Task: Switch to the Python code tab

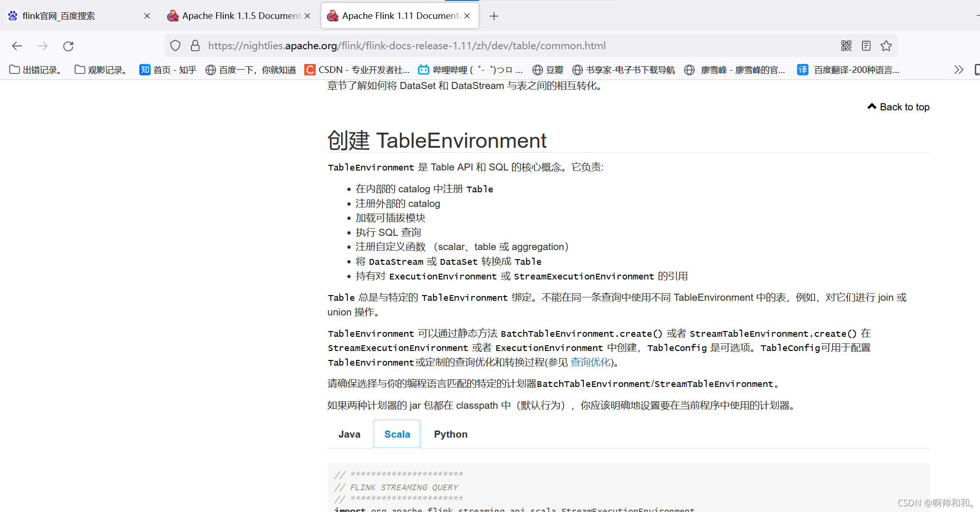Action: click(x=450, y=434)
